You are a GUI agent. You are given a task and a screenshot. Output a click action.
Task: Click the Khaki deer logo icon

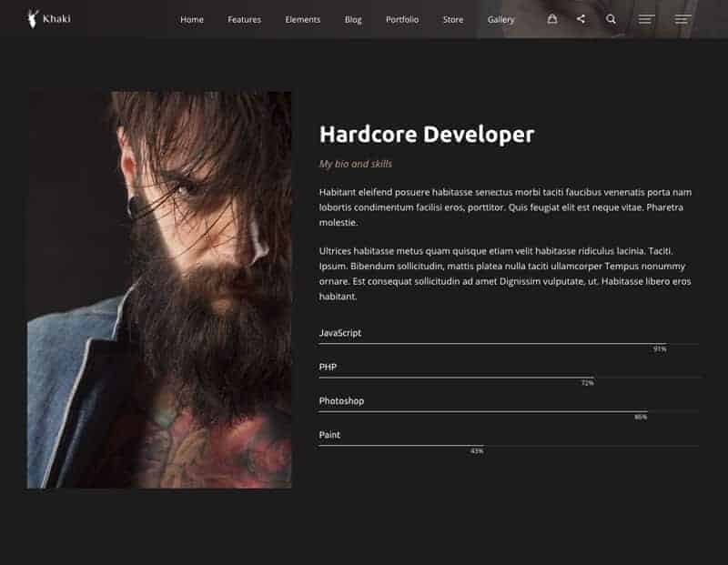coord(33,18)
